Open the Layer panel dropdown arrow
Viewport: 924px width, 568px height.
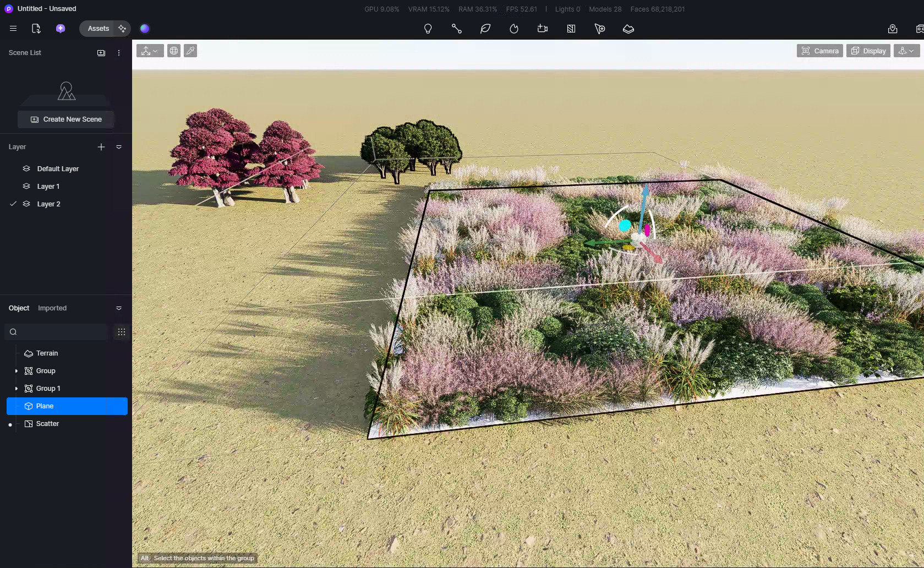coord(119,147)
